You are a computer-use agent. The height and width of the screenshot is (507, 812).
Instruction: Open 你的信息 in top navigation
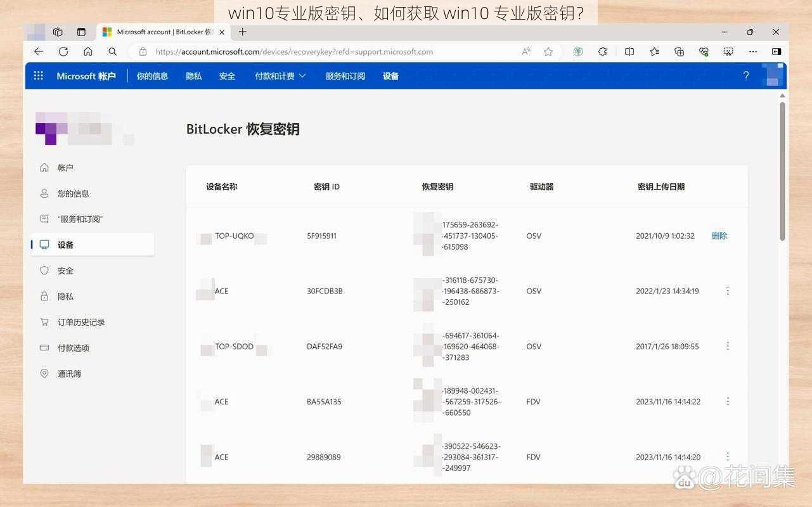click(x=152, y=76)
